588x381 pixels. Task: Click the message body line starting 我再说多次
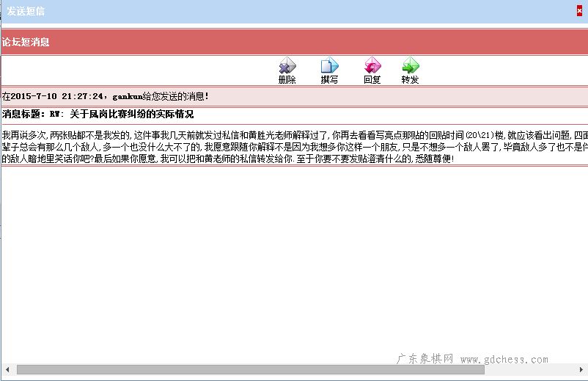coord(295,136)
